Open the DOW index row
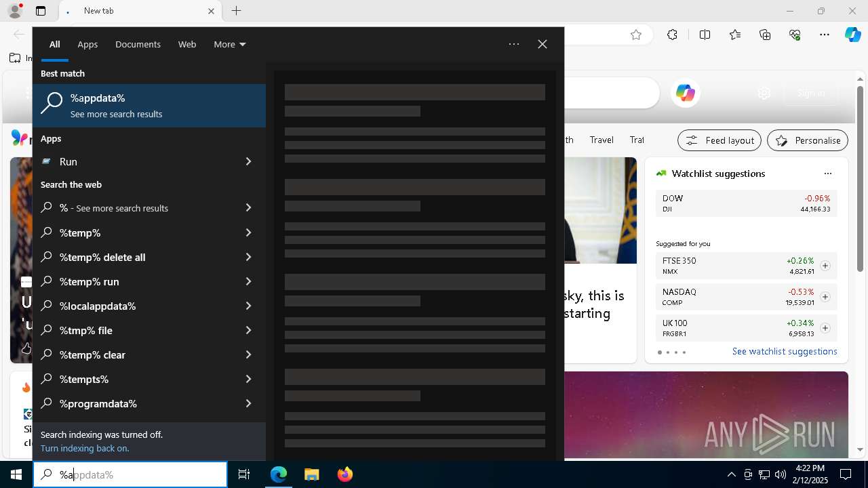 (x=746, y=203)
